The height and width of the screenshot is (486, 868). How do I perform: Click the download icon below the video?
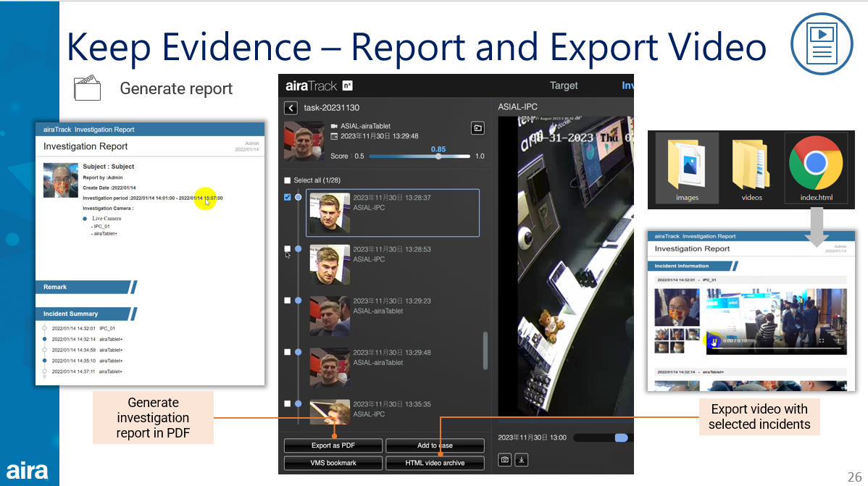pyautogui.click(x=522, y=459)
